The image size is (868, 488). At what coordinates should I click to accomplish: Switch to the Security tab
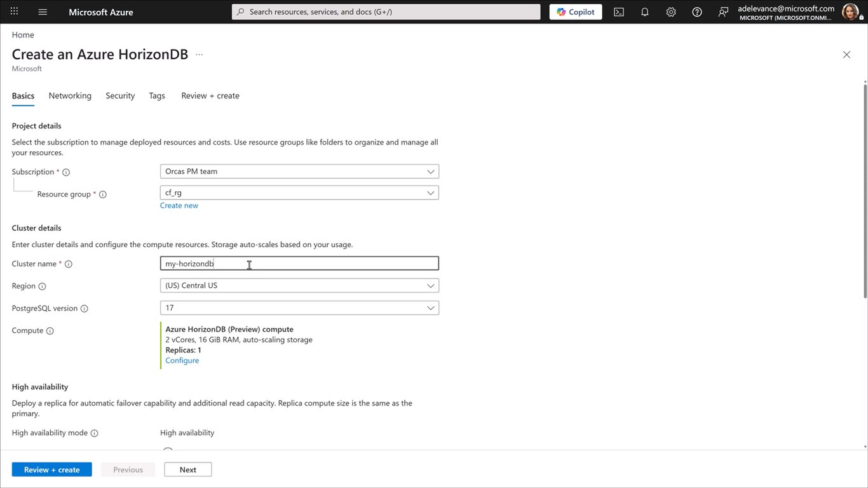pos(120,95)
